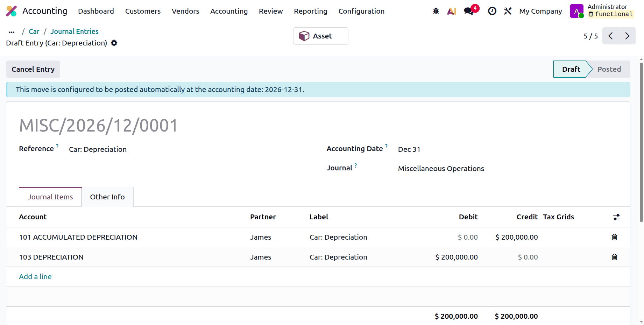The height and width of the screenshot is (325, 644).
Task: Click the $ 200,000.00 credit cell
Action: [516, 237]
